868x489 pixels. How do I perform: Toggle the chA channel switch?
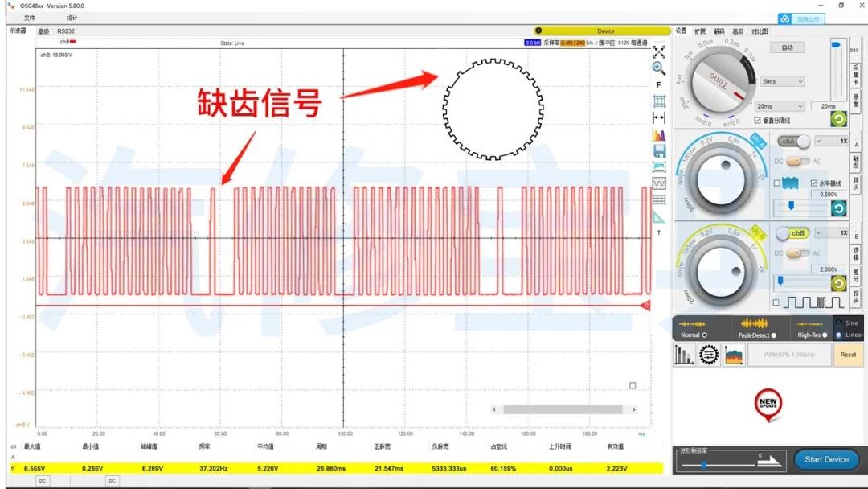click(794, 142)
